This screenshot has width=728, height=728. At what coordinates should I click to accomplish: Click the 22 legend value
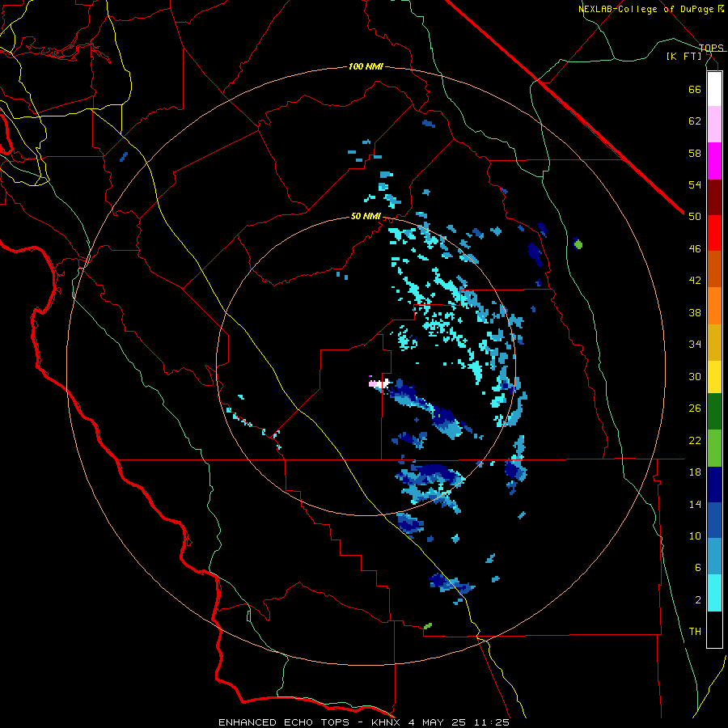[695, 441]
